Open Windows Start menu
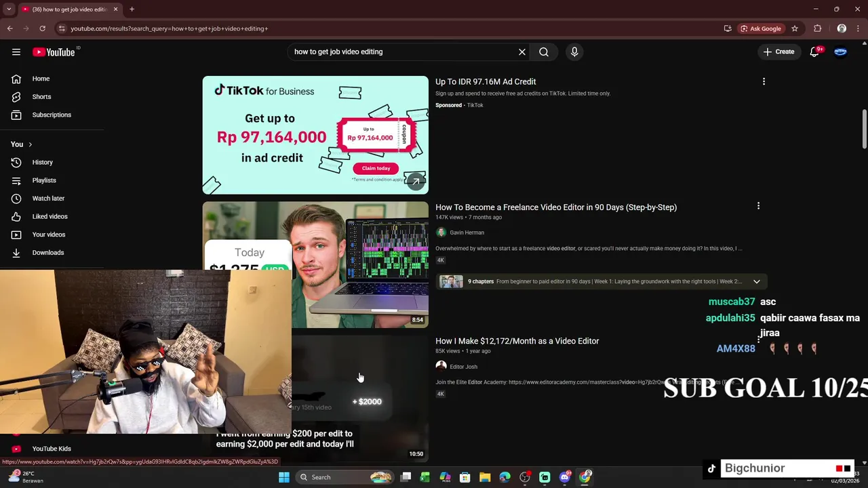Screen dimensions: 868x488 [284, 477]
